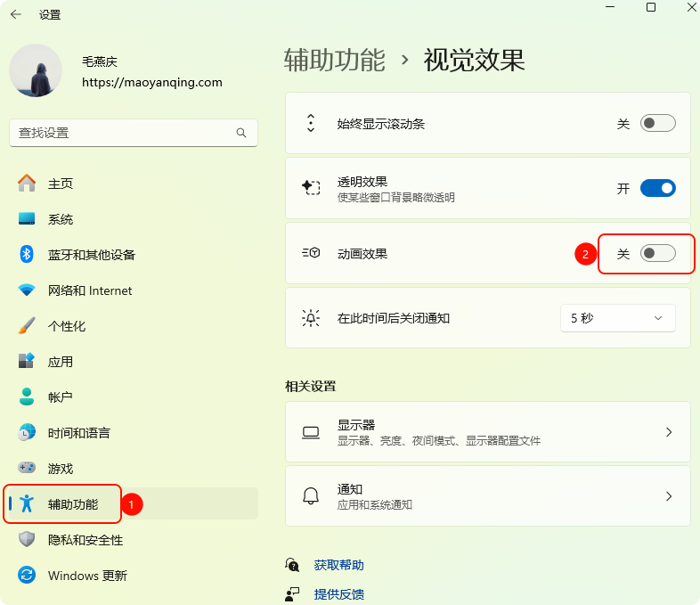
Task: Click the 个性化 paintbrush icon
Action: click(x=27, y=326)
